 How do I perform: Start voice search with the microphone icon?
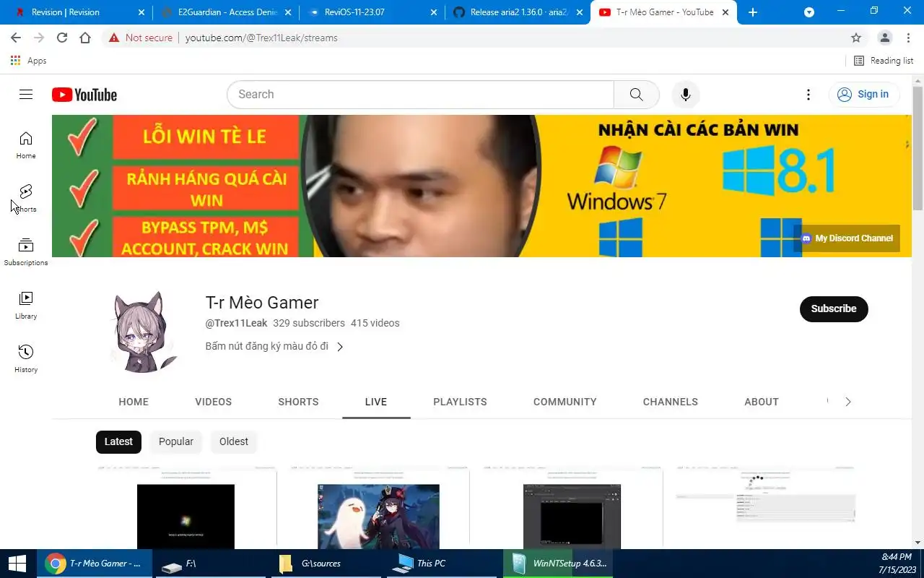coord(686,95)
